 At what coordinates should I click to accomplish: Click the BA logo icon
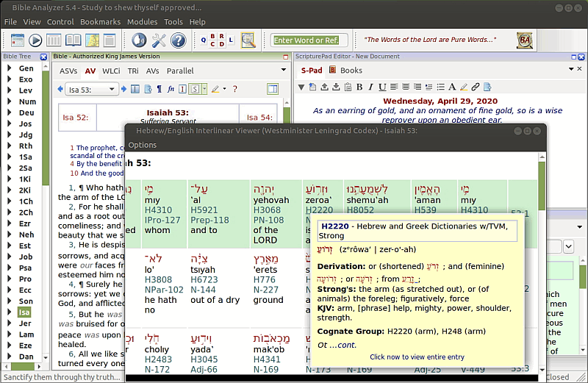pyautogui.click(x=525, y=40)
